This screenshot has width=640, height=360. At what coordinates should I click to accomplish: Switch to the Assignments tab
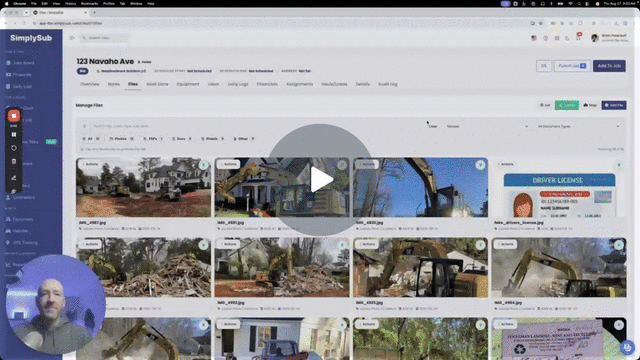click(x=300, y=84)
